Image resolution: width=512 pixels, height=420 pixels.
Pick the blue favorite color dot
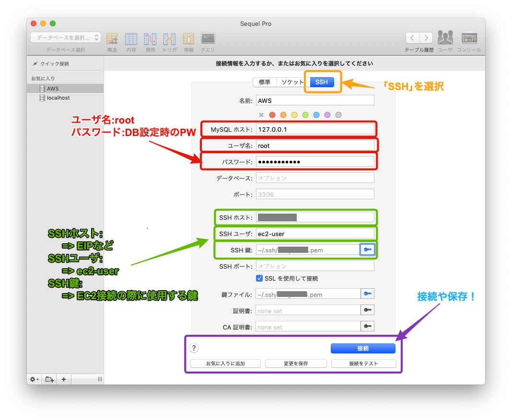(316, 115)
